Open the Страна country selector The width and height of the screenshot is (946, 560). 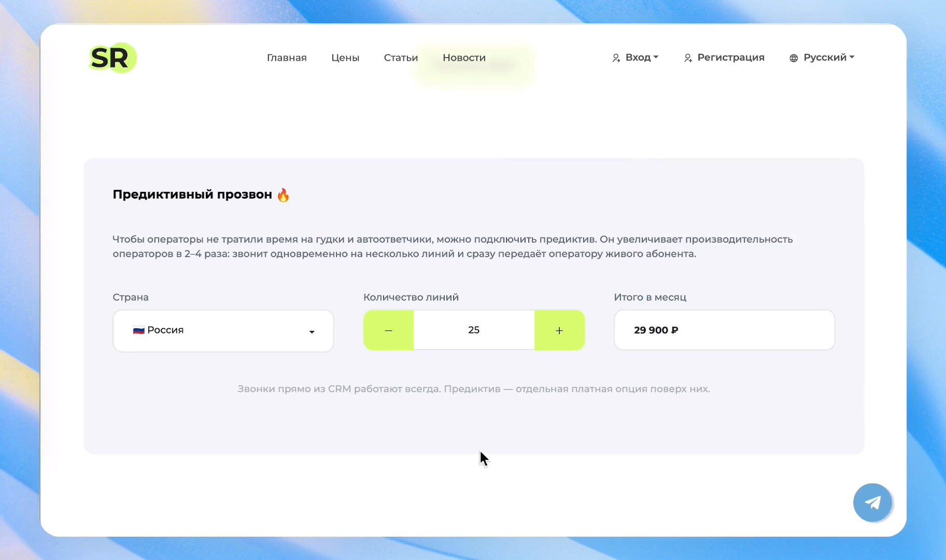[x=223, y=331]
